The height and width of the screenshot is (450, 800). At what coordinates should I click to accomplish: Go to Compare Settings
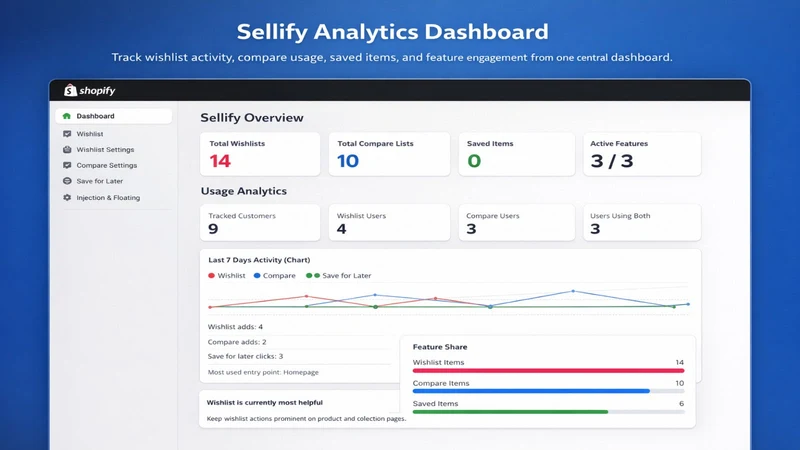click(107, 165)
